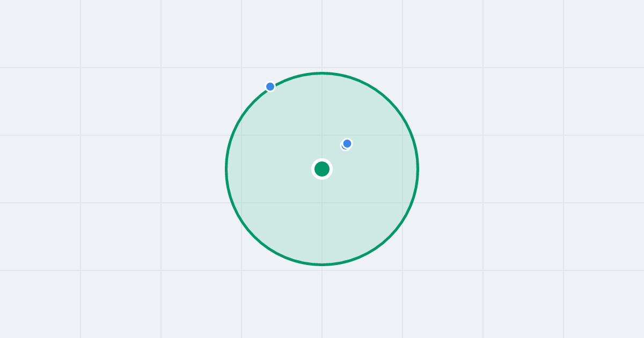This screenshot has width=644, height=338.
Task: Select the green center point of the circle
Action: 322,169
